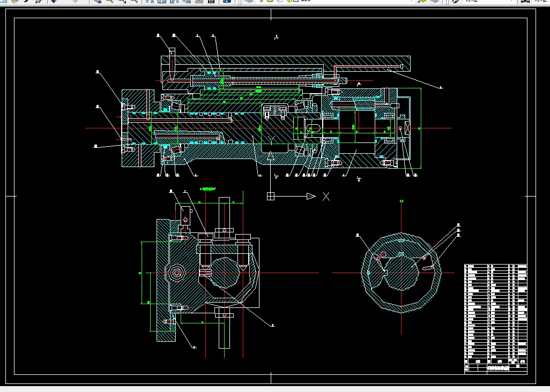
Task: Select the parts list table in the drawing
Action: click(x=496, y=314)
